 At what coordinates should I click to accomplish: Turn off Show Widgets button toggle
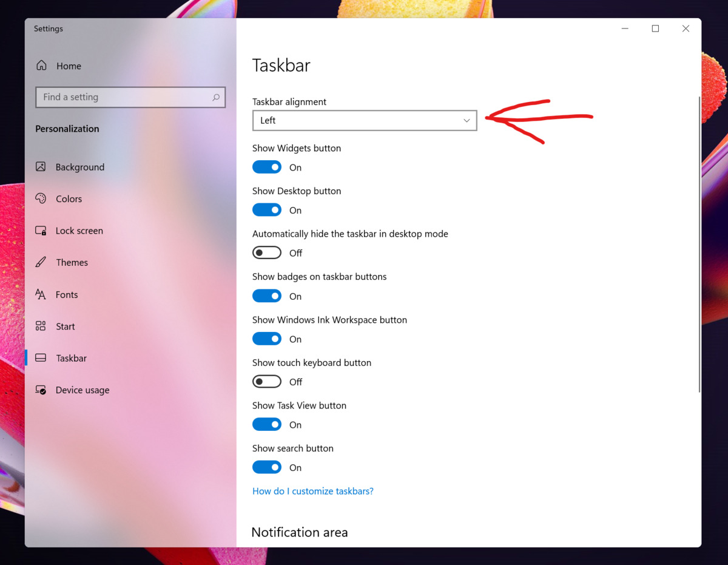(267, 167)
